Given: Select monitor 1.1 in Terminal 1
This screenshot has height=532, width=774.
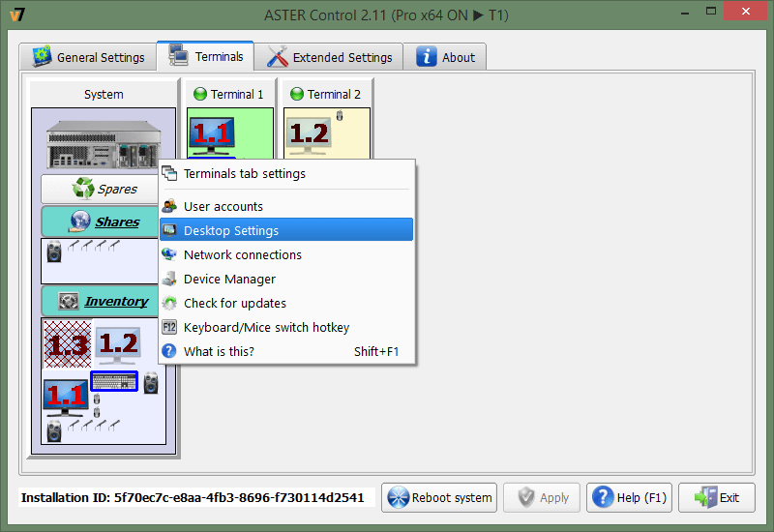Looking at the screenshot, I should pos(212,134).
